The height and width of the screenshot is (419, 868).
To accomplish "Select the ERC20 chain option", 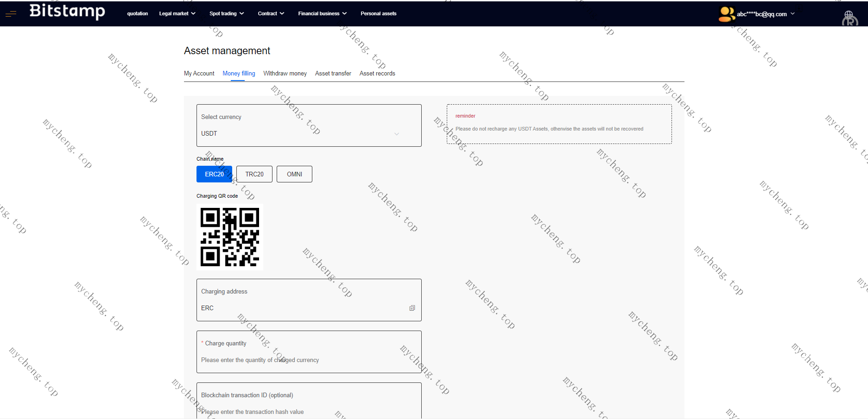I will (214, 174).
